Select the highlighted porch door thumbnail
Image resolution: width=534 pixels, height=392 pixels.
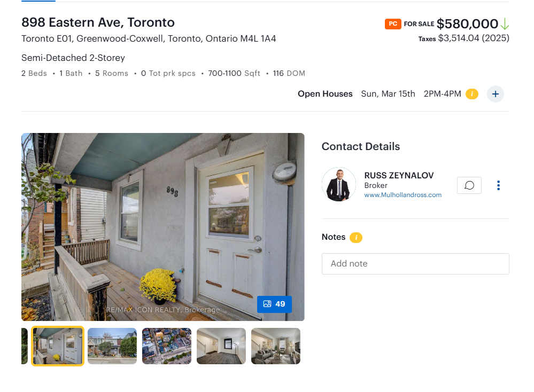tap(58, 346)
